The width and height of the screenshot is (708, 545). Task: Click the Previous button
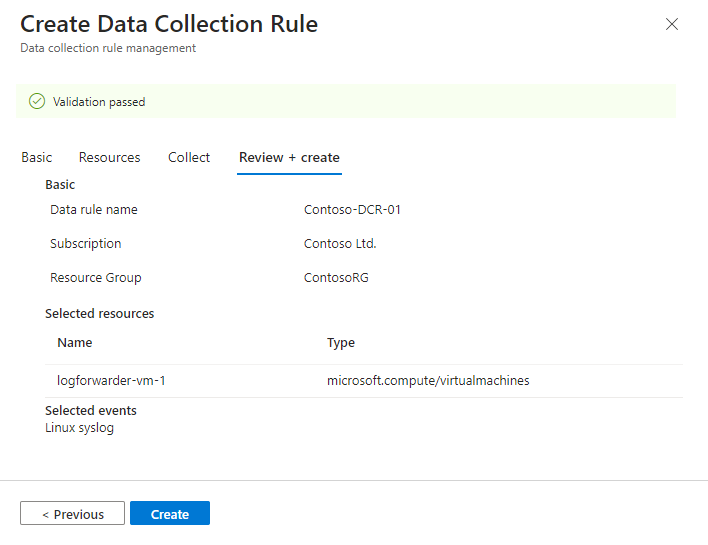pos(72,514)
